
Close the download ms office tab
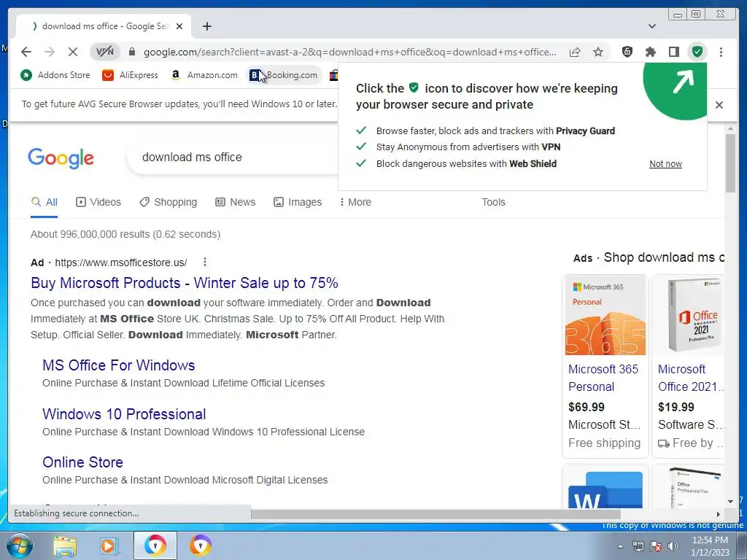[179, 26]
